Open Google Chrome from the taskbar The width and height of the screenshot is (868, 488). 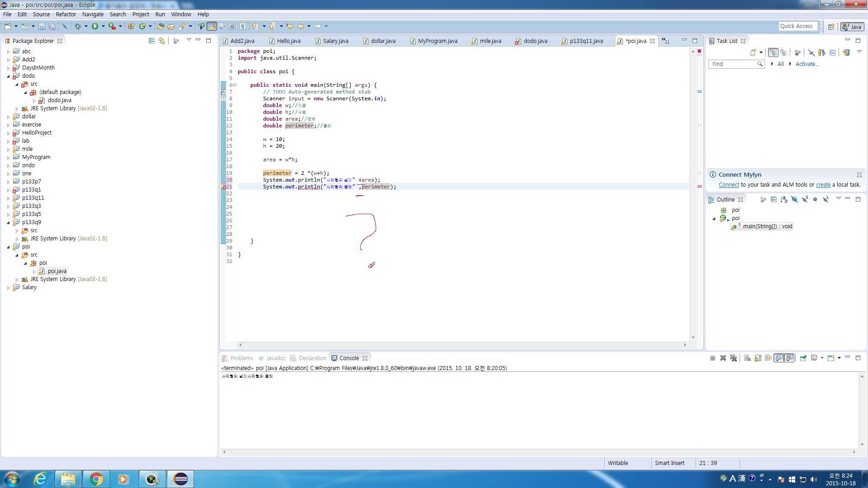click(96, 479)
